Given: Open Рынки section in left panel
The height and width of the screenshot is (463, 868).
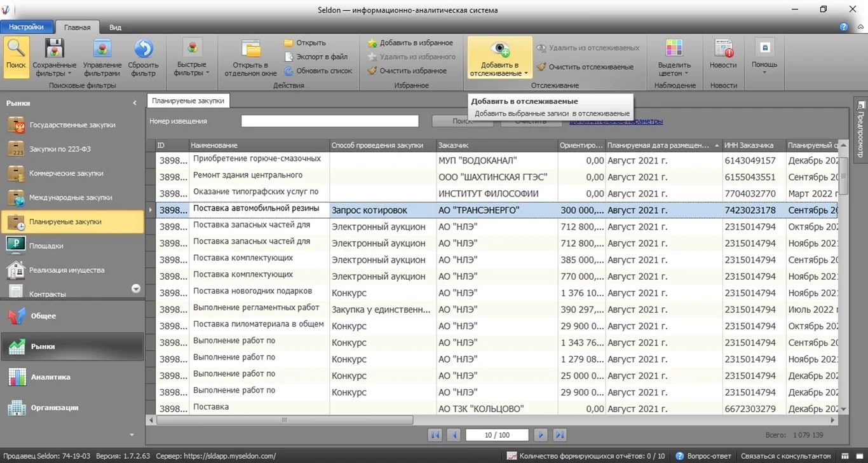Looking at the screenshot, I should coord(72,347).
